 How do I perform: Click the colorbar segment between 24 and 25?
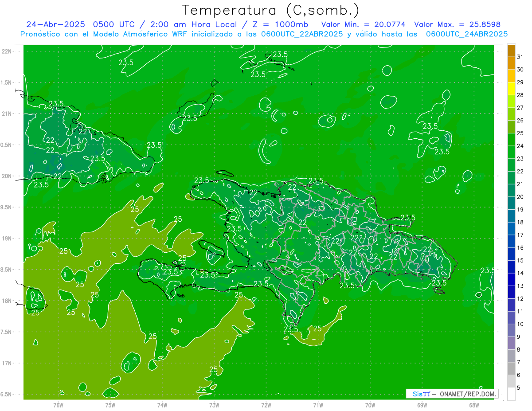511,140
